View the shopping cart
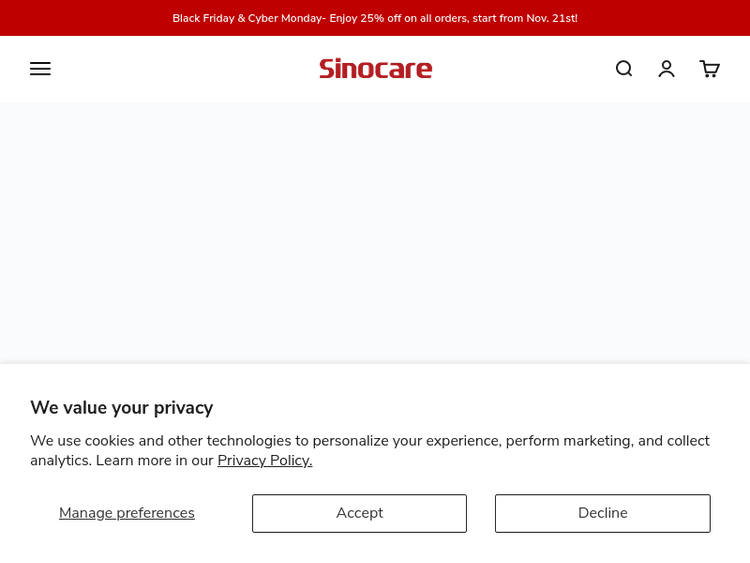 click(709, 69)
